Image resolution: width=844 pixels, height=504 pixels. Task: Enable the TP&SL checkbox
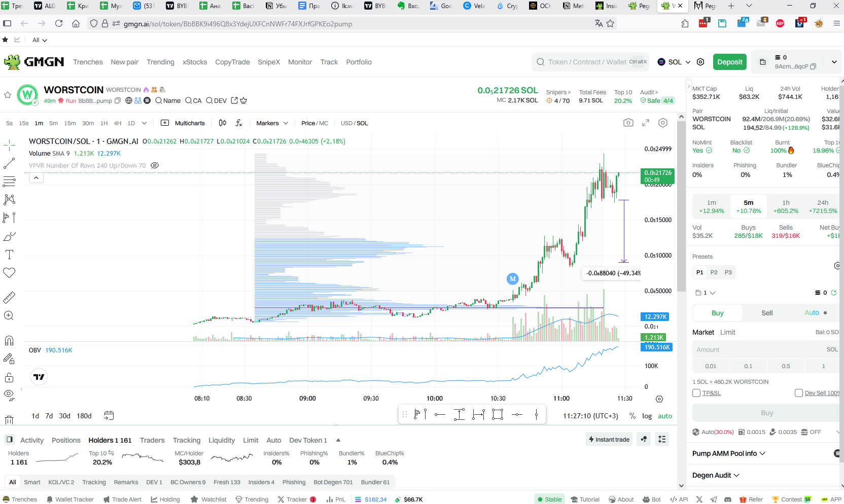(x=696, y=393)
